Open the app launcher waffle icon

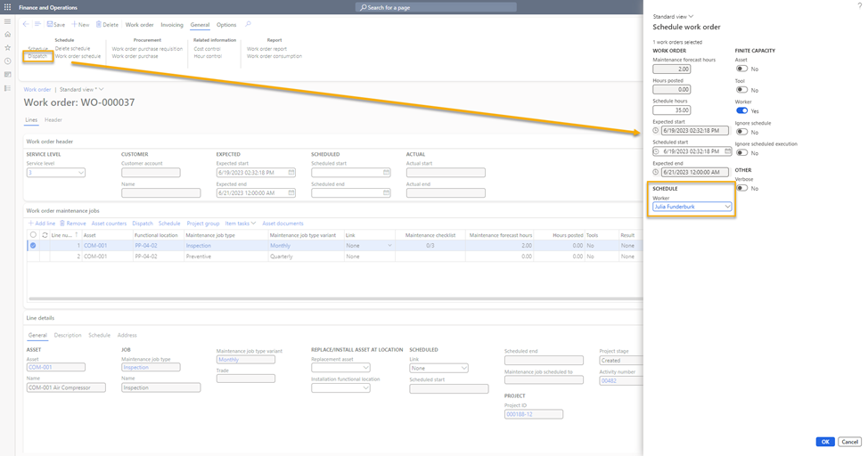coord(8,7)
